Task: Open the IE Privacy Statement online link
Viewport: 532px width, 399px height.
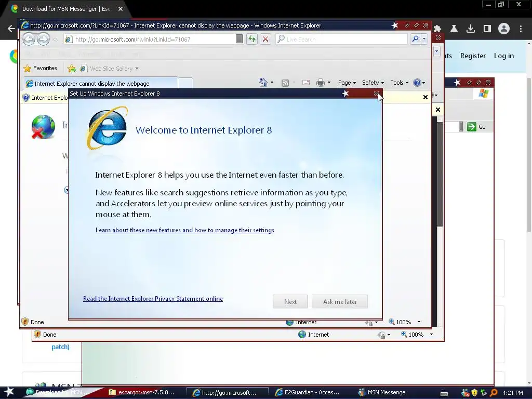Action: click(153, 299)
